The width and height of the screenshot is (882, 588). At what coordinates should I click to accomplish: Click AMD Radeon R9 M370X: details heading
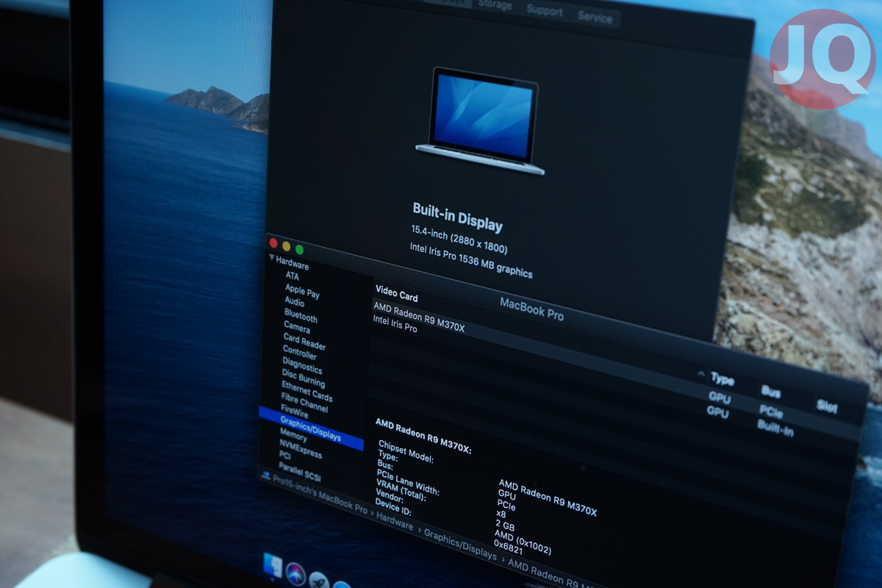coord(423,435)
